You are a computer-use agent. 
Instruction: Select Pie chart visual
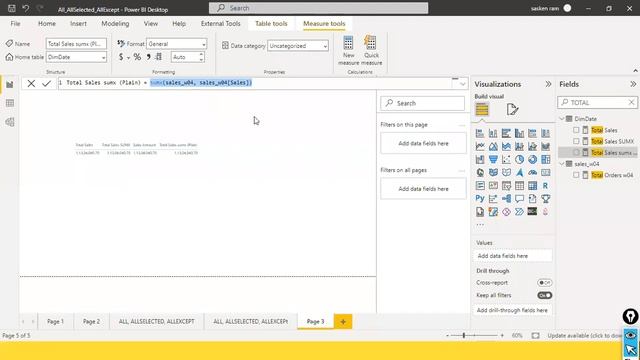point(519,159)
